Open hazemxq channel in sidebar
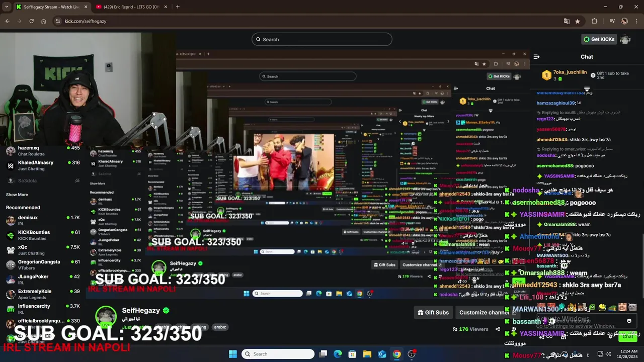This screenshot has width=644, height=362. [43, 151]
